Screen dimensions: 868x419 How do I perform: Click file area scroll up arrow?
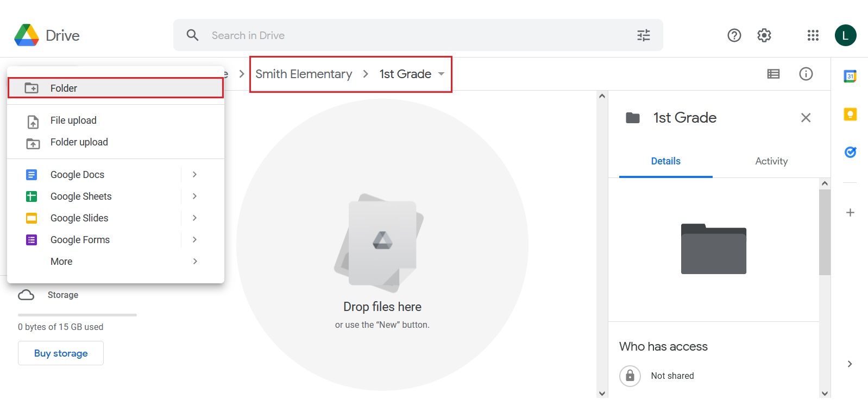tap(602, 96)
